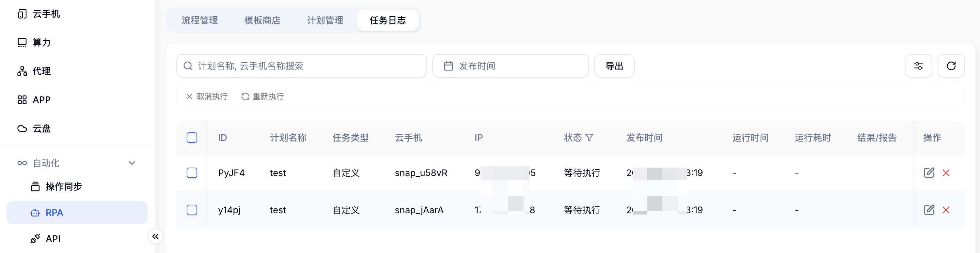Viewport: 980px width, 253px height.
Task: Click edit icon for task y14pj
Action: click(x=929, y=210)
